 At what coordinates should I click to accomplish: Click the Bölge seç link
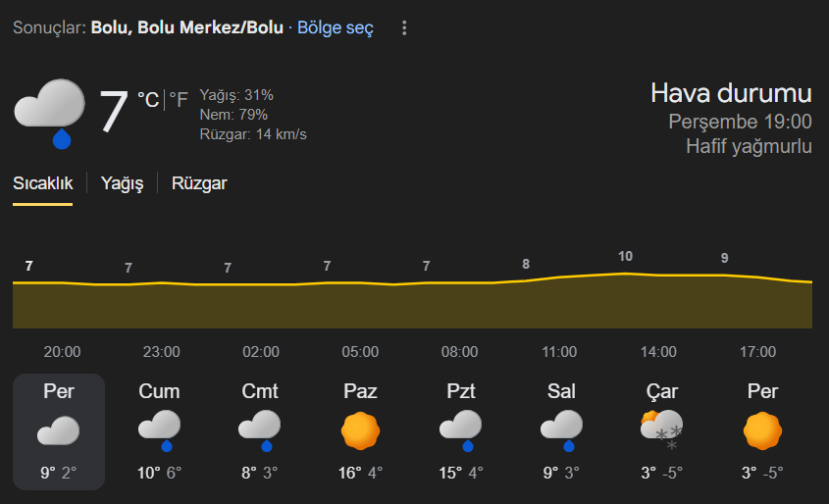pos(336,28)
